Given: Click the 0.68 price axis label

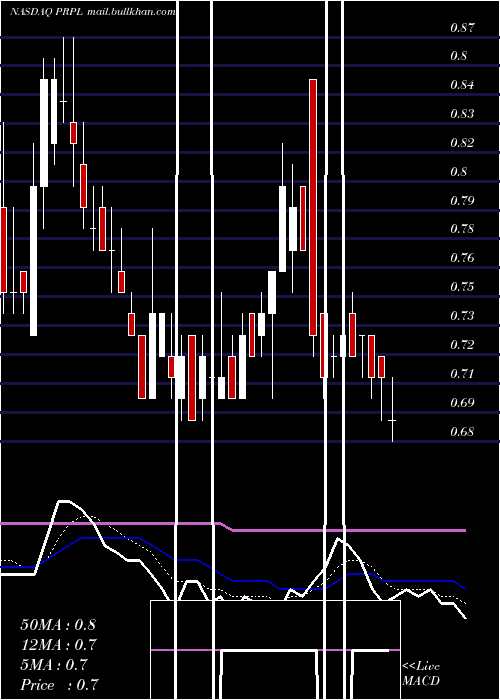Looking at the screenshot, I should click(462, 432).
